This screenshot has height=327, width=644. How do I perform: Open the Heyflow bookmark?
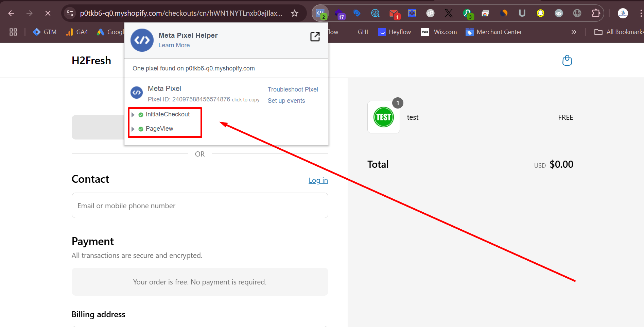pos(395,32)
